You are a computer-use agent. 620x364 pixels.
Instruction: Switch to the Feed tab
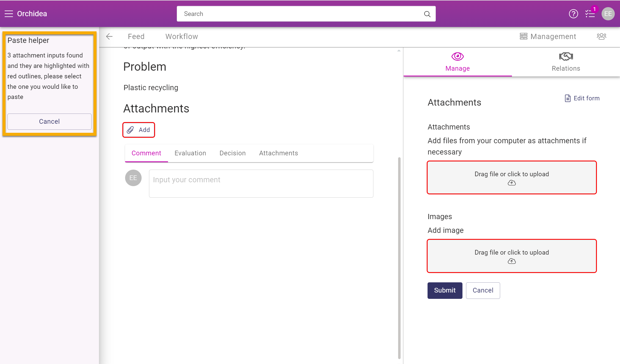pos(136,37)
